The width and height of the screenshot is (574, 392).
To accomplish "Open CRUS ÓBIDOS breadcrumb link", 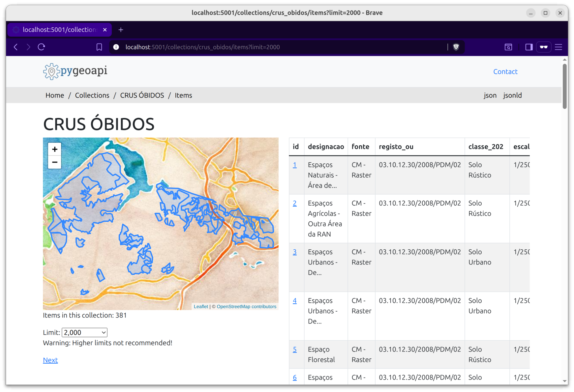I will point(142,95).
